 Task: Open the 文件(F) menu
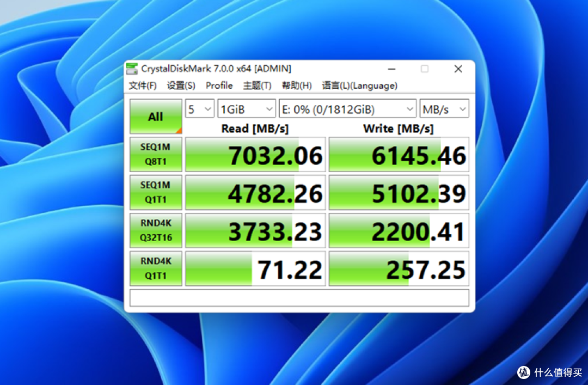coord(143,85)
